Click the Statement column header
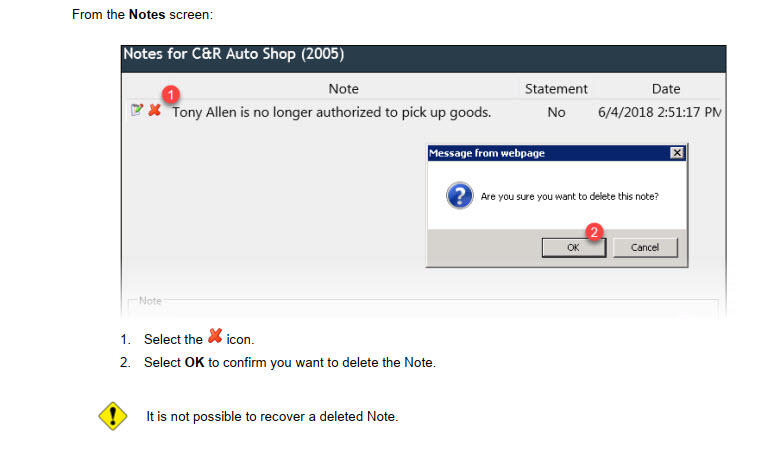The width and height of the screenshot is (770, 449). (x=556, y=89)
